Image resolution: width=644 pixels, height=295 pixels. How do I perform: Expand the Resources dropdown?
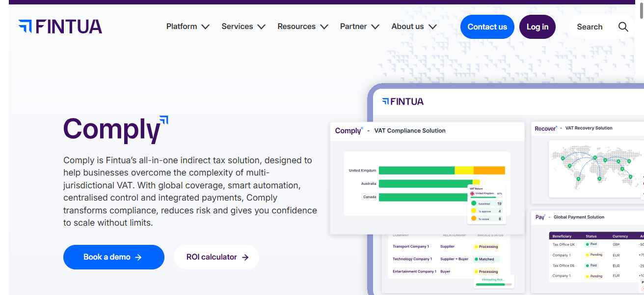click(302, 27)
